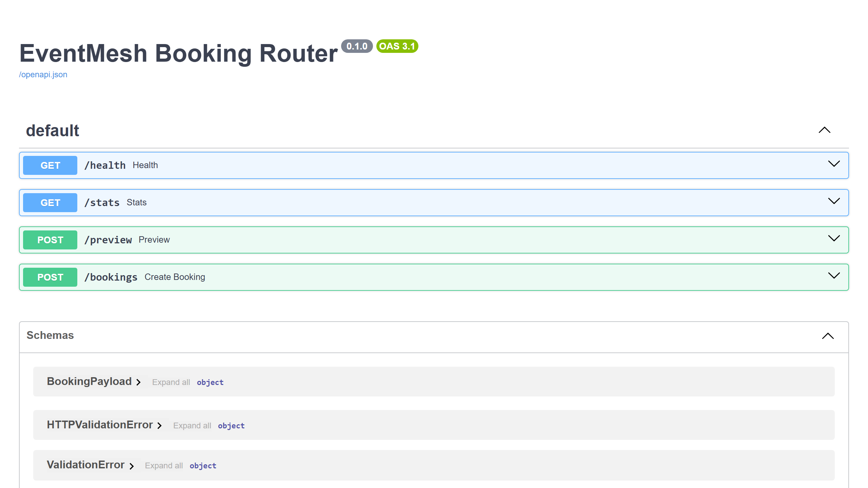The width and height of the screenshot is (868, 488).
Task: Expand the /stats Stats operation
Action: point(834,202)
